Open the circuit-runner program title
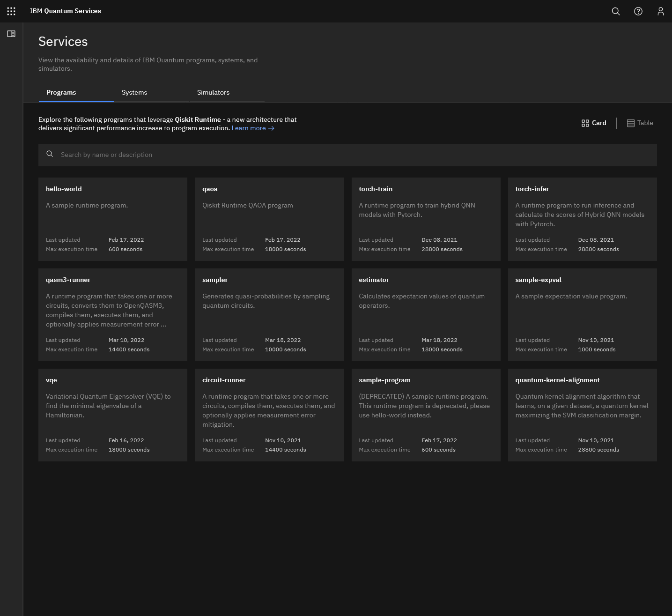 (224, 380)
